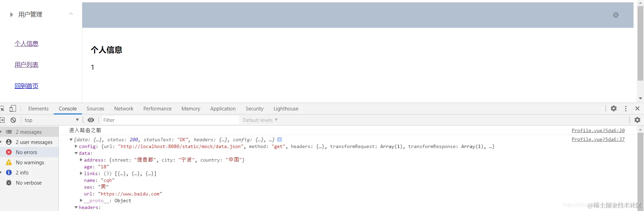Expand the __proto__ entry
The width and height of the screenshot is (644, 211).
coord(81,201)
